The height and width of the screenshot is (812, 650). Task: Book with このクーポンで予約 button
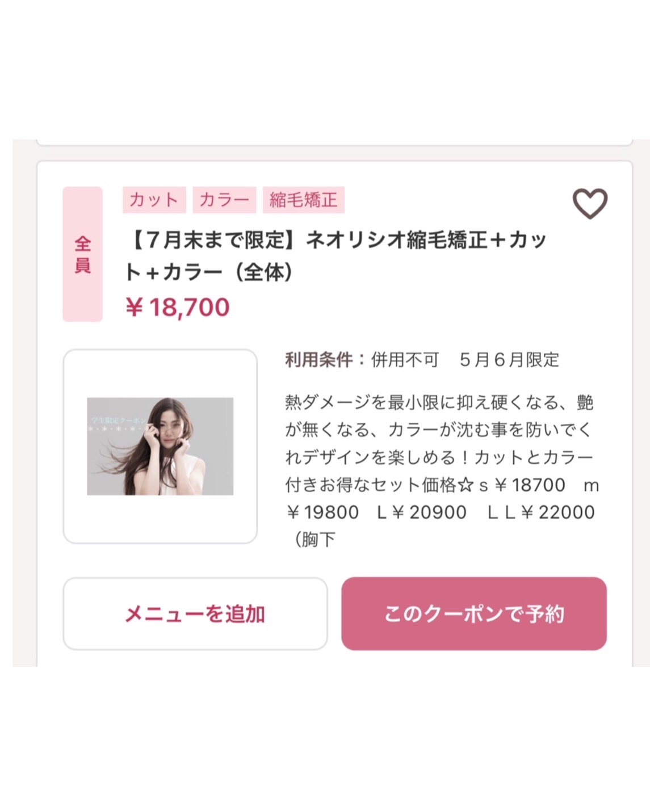tap(474, 614)
